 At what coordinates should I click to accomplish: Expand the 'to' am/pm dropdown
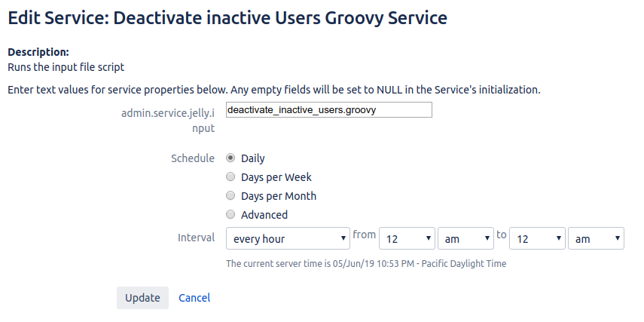[596, 239]
